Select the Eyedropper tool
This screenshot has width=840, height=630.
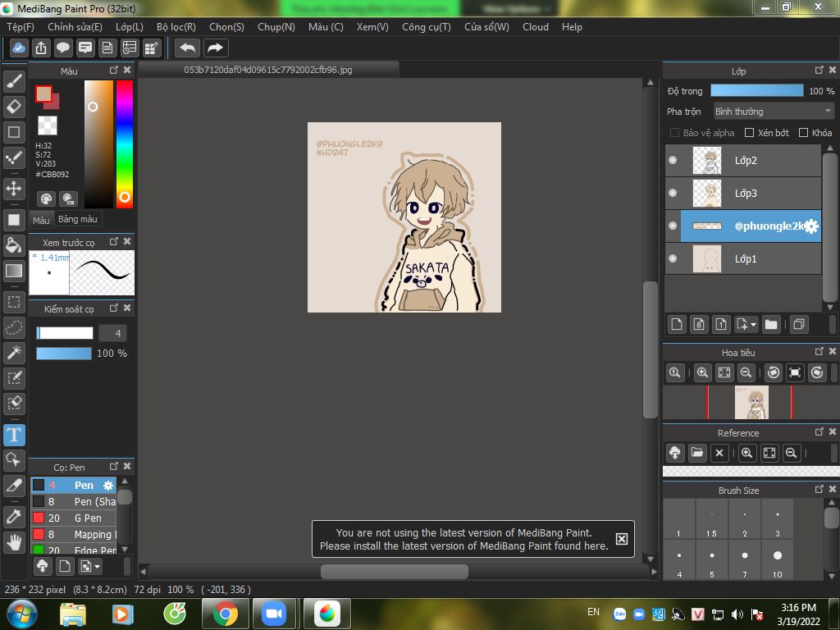[x=14, y=517]
